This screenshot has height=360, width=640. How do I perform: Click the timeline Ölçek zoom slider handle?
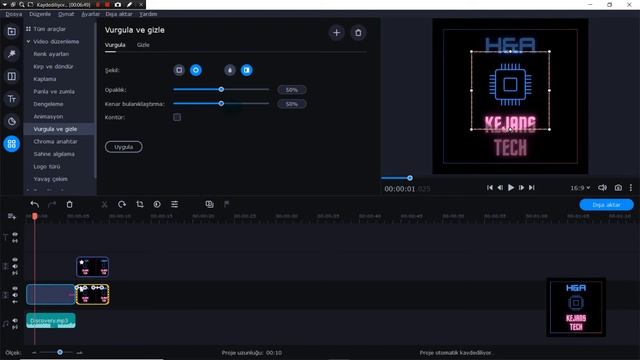click(60, 352)
